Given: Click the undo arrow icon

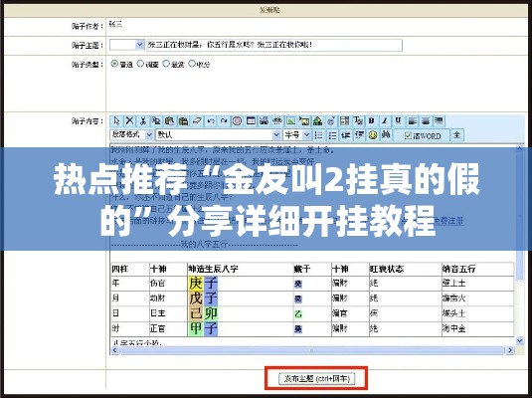Looking at the screenshot, I should tap(211, 121).
